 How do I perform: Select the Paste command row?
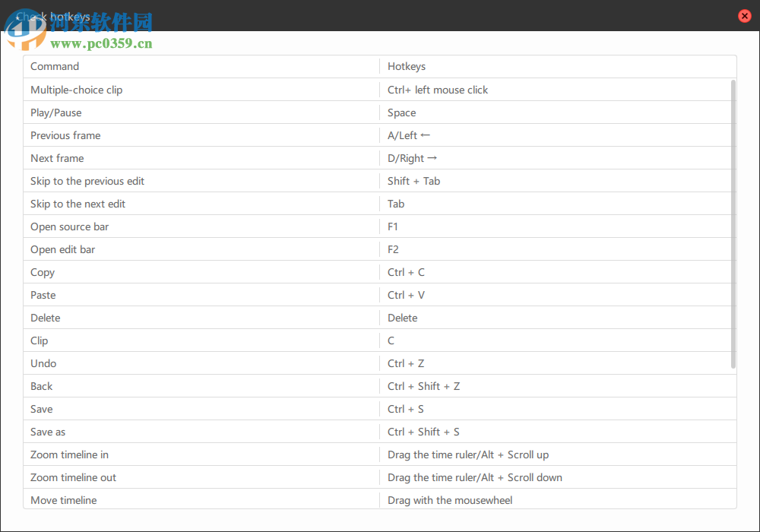click(x=43, y=295)
